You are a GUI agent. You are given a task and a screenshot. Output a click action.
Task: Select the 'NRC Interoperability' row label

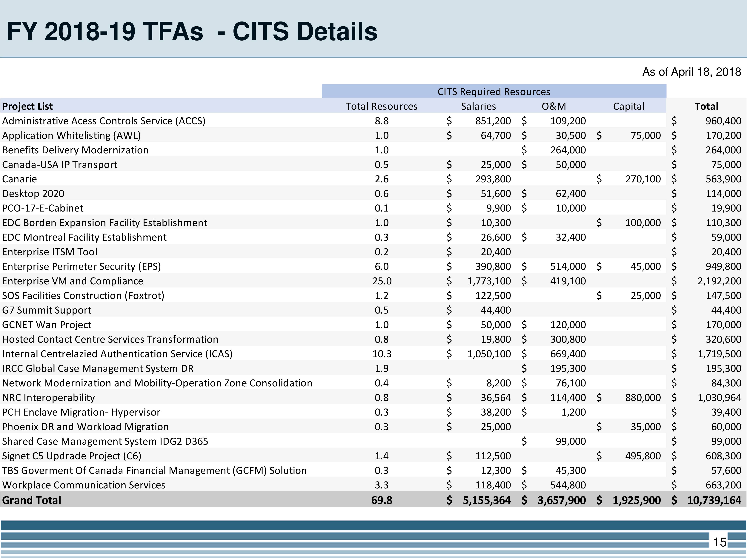48,397
